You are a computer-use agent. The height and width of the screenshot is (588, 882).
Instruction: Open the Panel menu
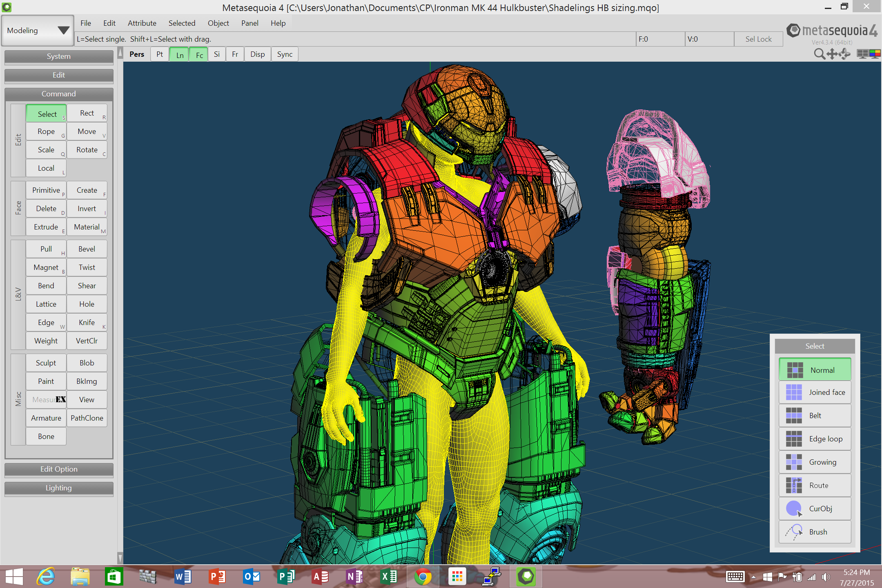(x=250, y=23)
